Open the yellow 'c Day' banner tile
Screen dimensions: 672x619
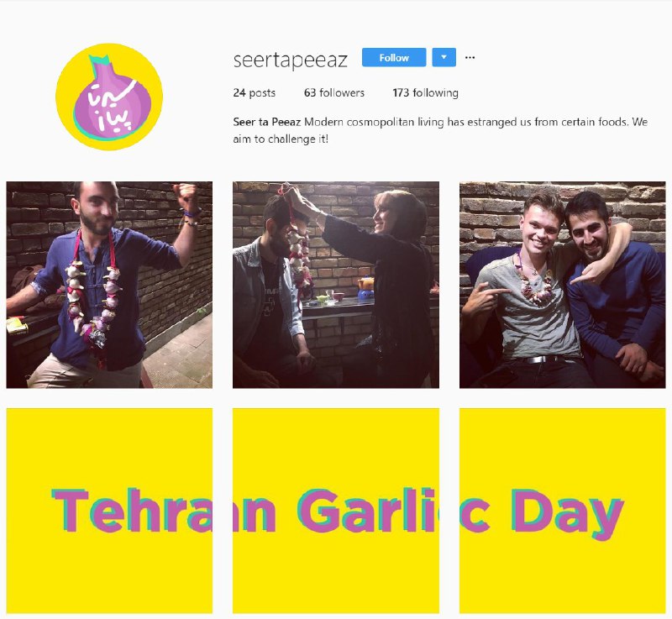562,511
